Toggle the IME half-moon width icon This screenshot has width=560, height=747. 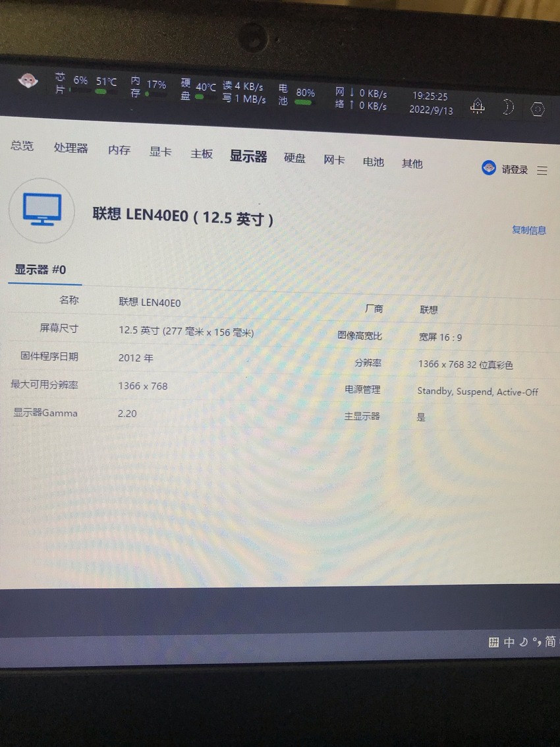[523, 642]
